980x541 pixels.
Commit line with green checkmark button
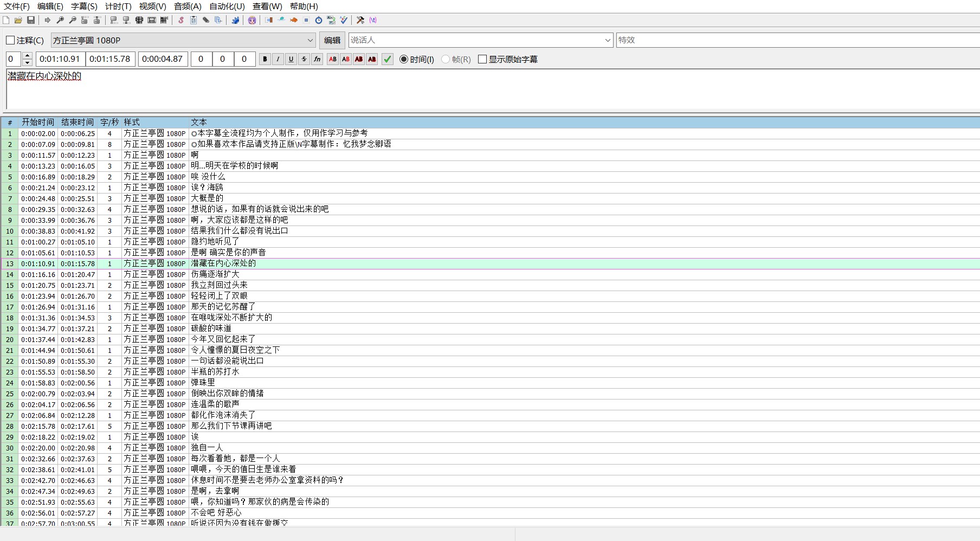[x=388, y=59]
